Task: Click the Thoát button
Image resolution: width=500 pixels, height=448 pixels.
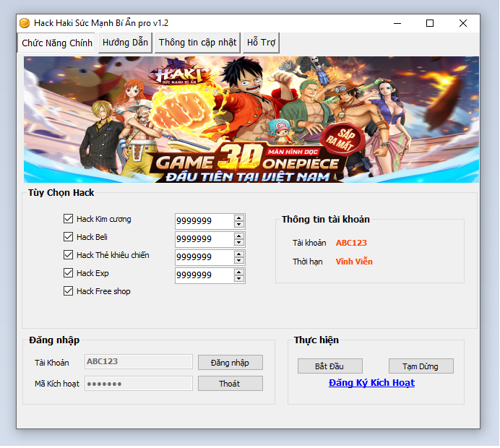Action: [230, 384]
